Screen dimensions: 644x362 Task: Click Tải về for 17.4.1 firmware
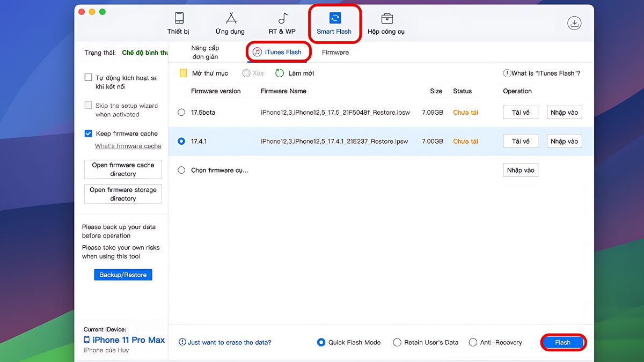(x=521, y=141)
